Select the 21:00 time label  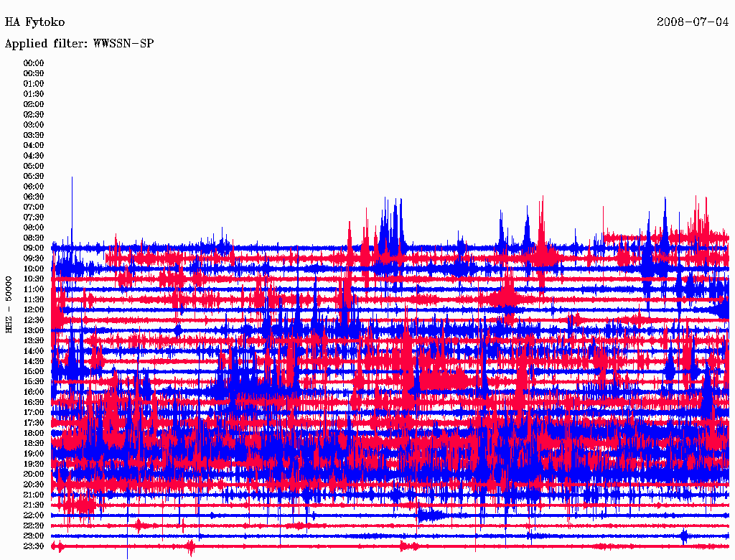click(34, 495)
